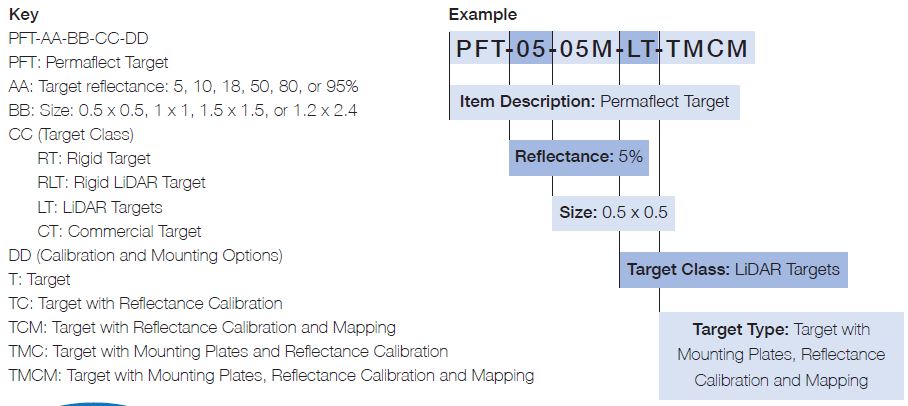Click the AA target reflectance line

click(184, 87)
